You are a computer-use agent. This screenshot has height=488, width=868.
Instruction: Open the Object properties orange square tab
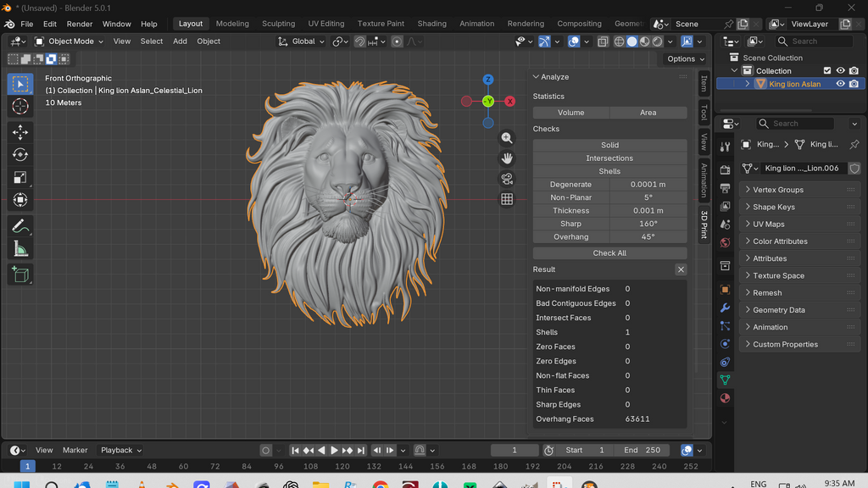click(726, 290)
